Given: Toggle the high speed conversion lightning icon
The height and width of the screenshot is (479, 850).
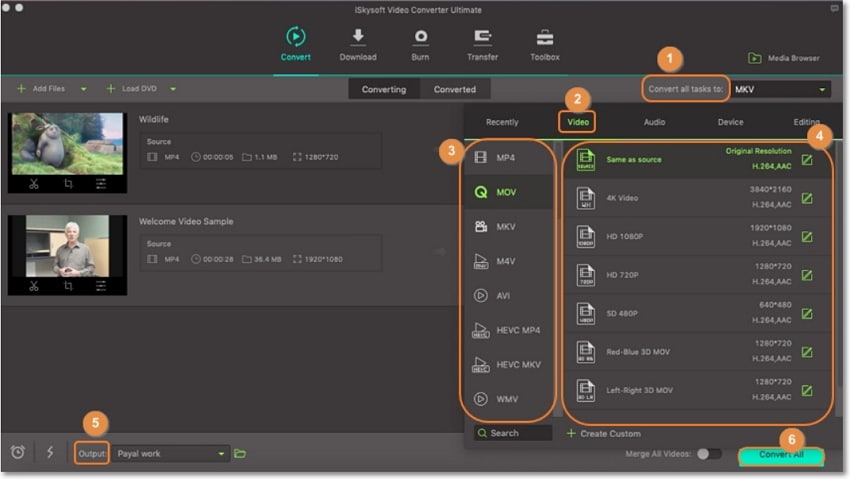Looking at the screenshot, I should coord(50,452).
